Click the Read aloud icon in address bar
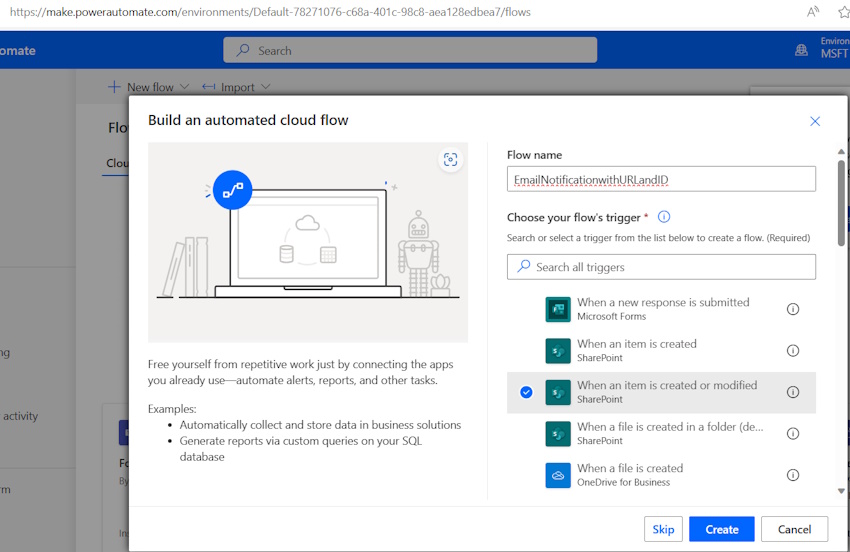This screenshot has height=552, width=850. (x=813, y=12)
